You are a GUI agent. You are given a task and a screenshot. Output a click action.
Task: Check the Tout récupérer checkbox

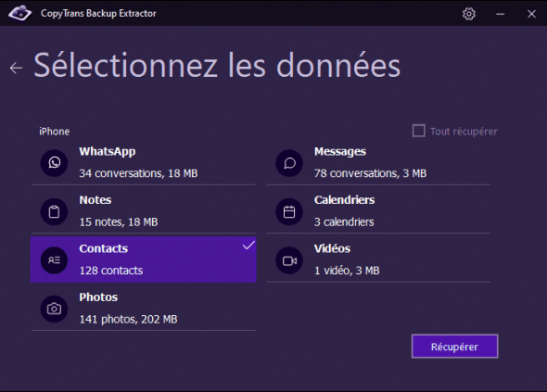point(419,132)
